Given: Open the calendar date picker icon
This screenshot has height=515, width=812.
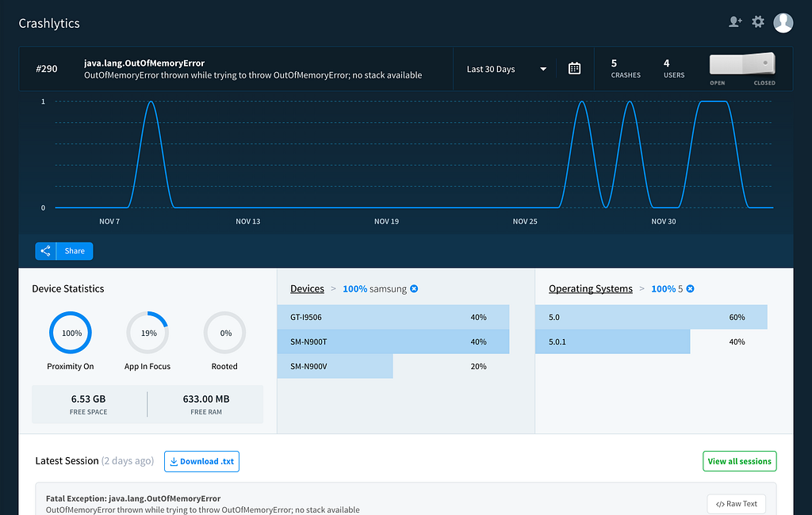Looking at the screenshot, I should click(574, 68).
